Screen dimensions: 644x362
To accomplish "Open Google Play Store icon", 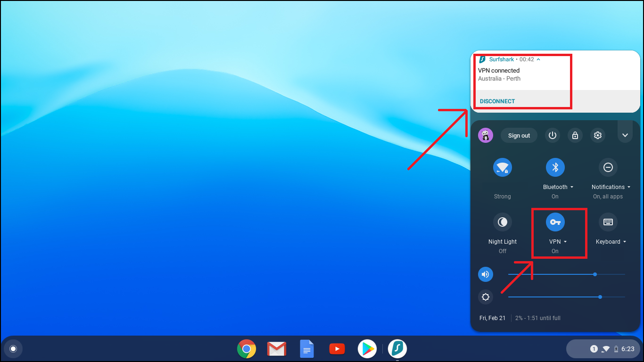I will (x=367, y=349).
